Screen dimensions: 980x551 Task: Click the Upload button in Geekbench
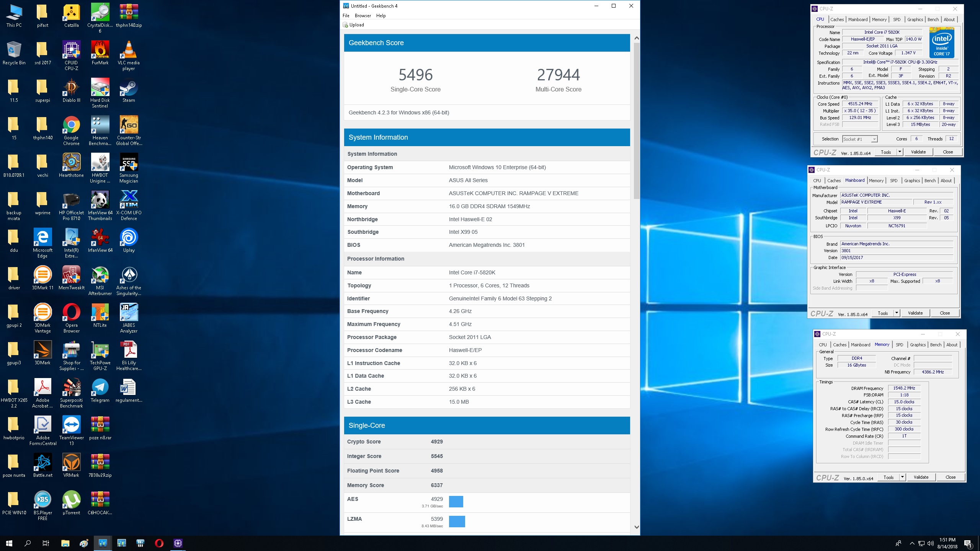[353, 25]
